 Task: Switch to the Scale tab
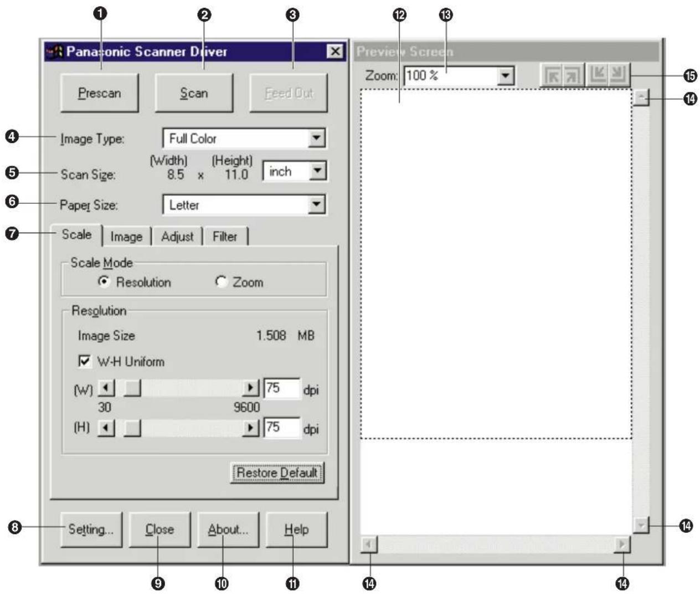76,235
